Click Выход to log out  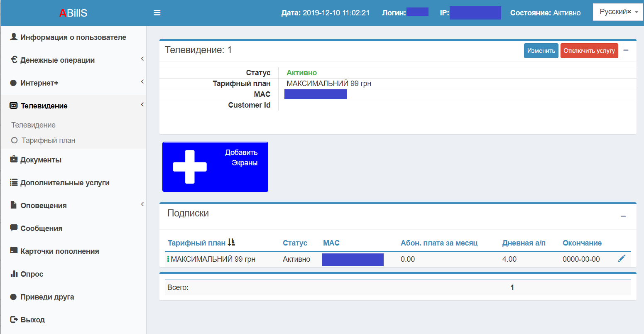click(x=32, y=320)
